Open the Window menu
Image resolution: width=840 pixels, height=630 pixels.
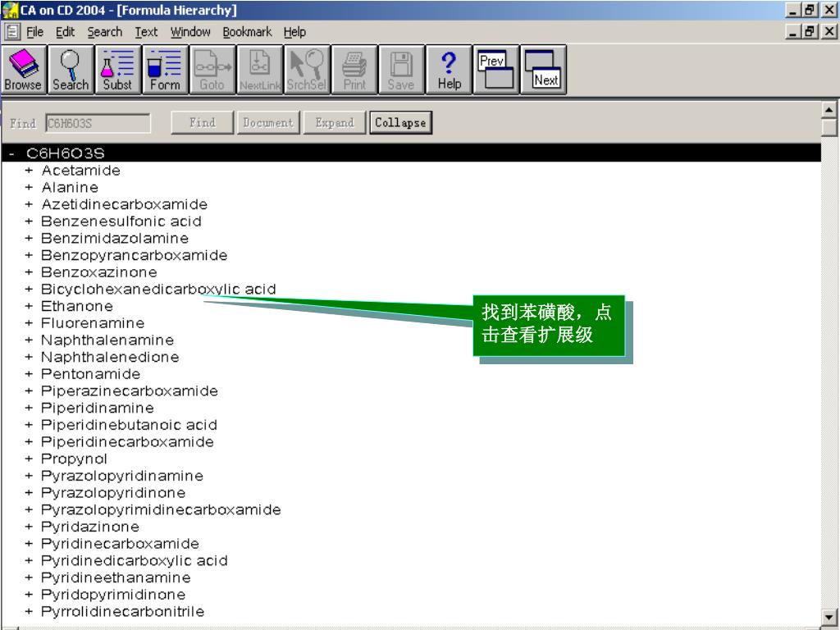tap(190, 32)
